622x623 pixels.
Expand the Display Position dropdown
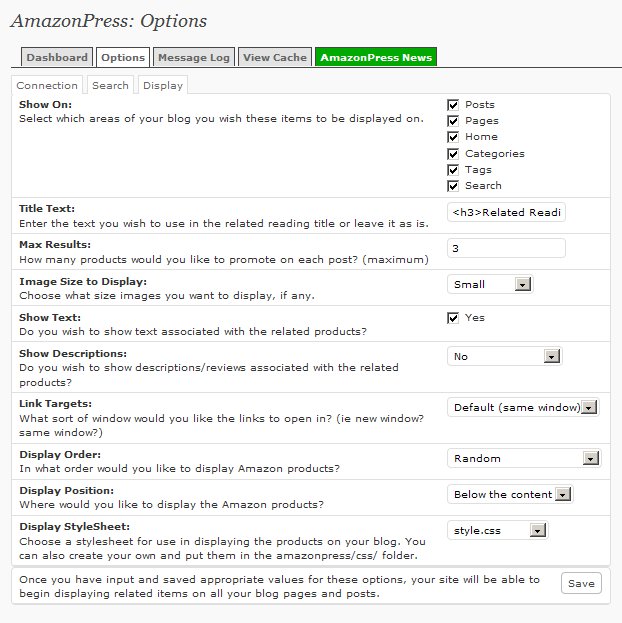coord(510,494)
